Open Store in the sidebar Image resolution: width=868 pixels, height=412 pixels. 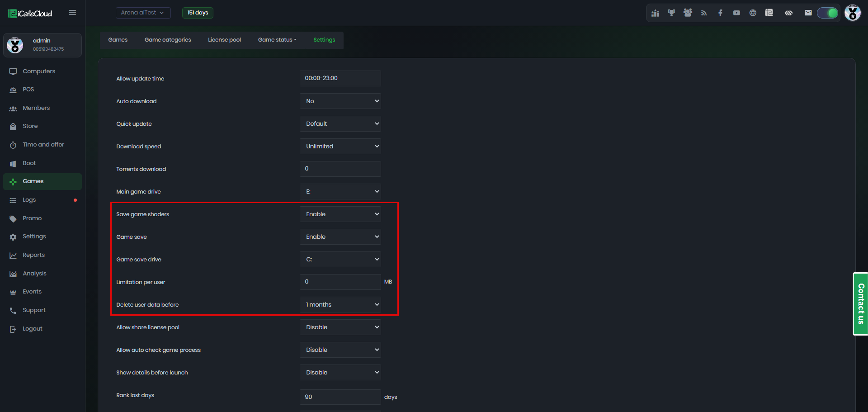[42, 126]
